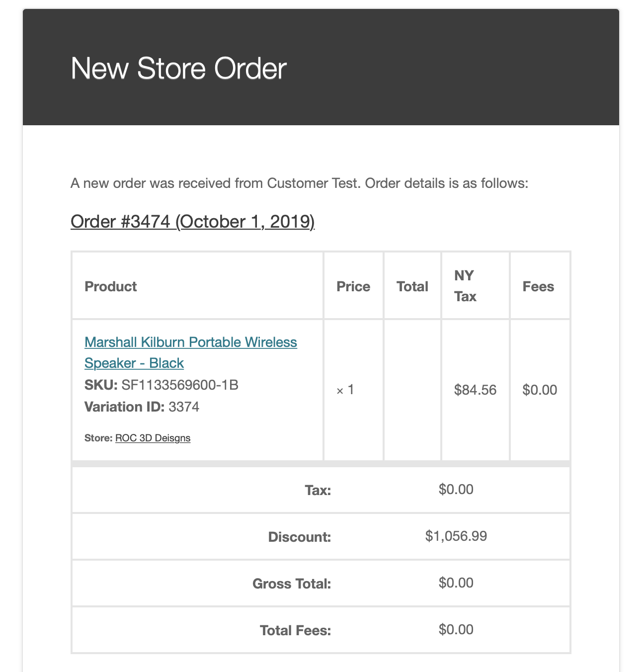644x672 pixels.
Task: Visit the ROC 3D Deisgns store link
Action: point(153,438)
